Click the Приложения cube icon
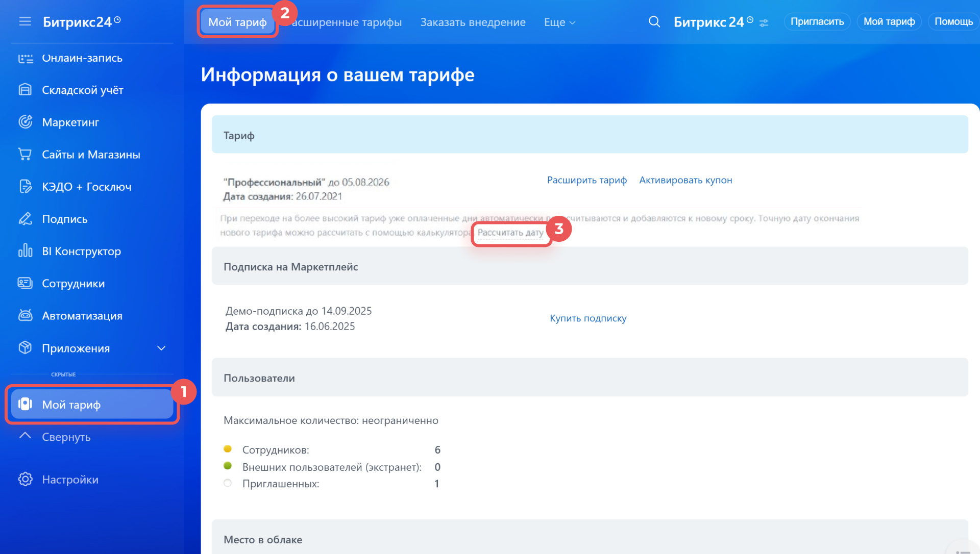 click(x=25, y=348)
